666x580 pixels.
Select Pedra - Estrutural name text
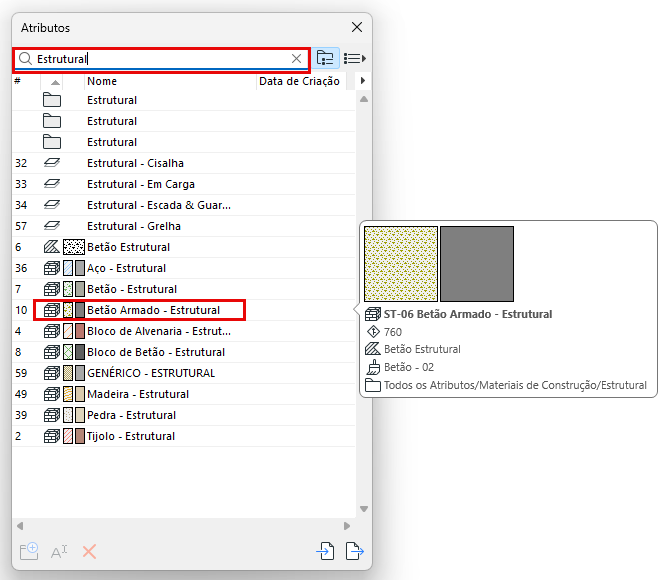point(131,415)
